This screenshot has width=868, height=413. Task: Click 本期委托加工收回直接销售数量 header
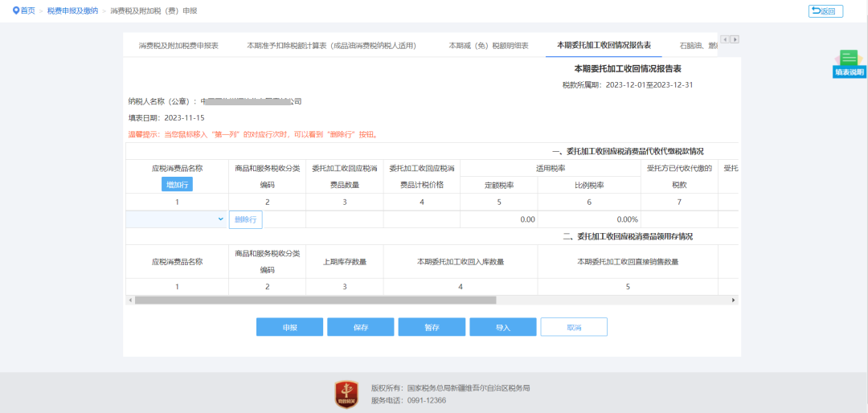[x=628, y=262]
